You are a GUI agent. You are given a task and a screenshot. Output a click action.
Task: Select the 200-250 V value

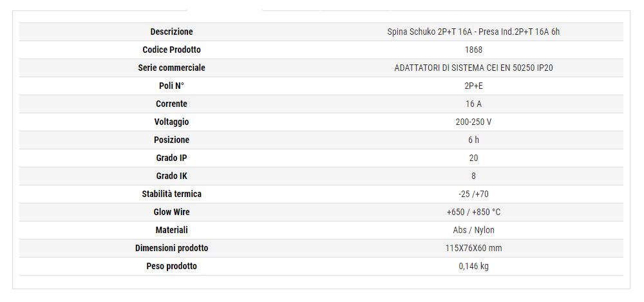[473, 122]
